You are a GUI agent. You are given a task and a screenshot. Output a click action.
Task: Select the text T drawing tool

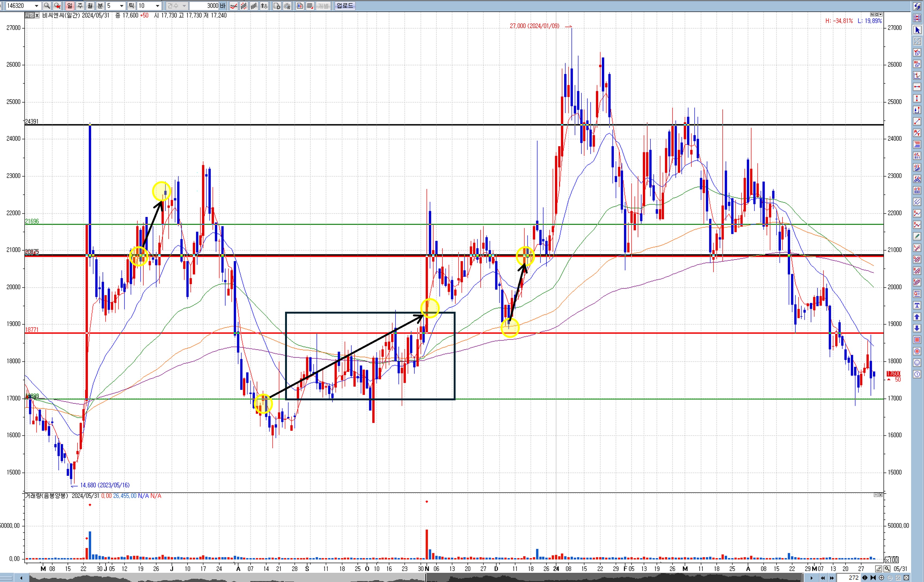click(917, 305)
